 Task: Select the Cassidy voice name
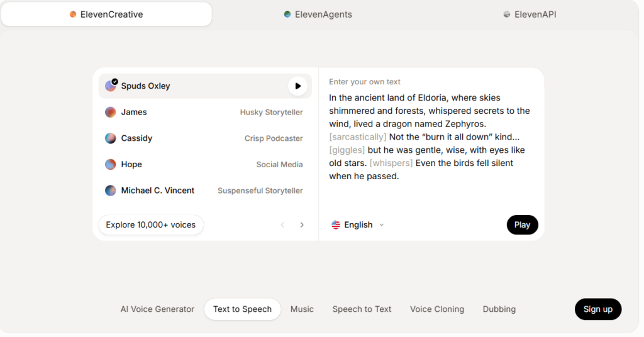pos(136,138)
